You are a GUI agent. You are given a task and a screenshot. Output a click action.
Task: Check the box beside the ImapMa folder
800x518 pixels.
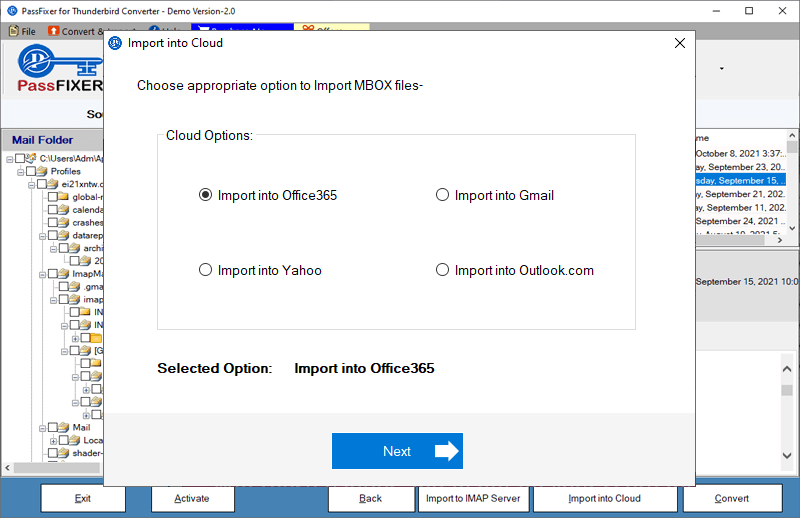[x=53, y=274]
